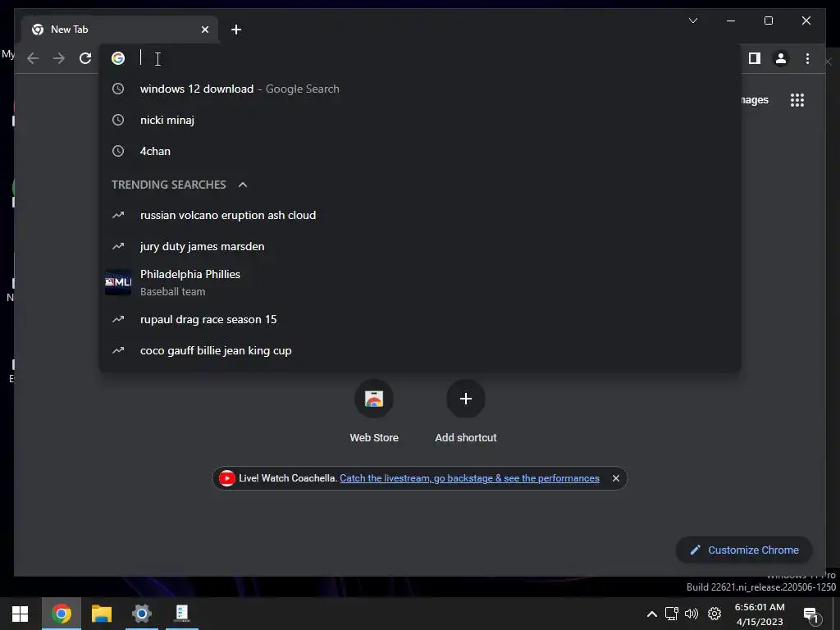Viewport: 840px width, 630px height.
Task: Click the network icon in system tray
Action: tap(671, 614)
